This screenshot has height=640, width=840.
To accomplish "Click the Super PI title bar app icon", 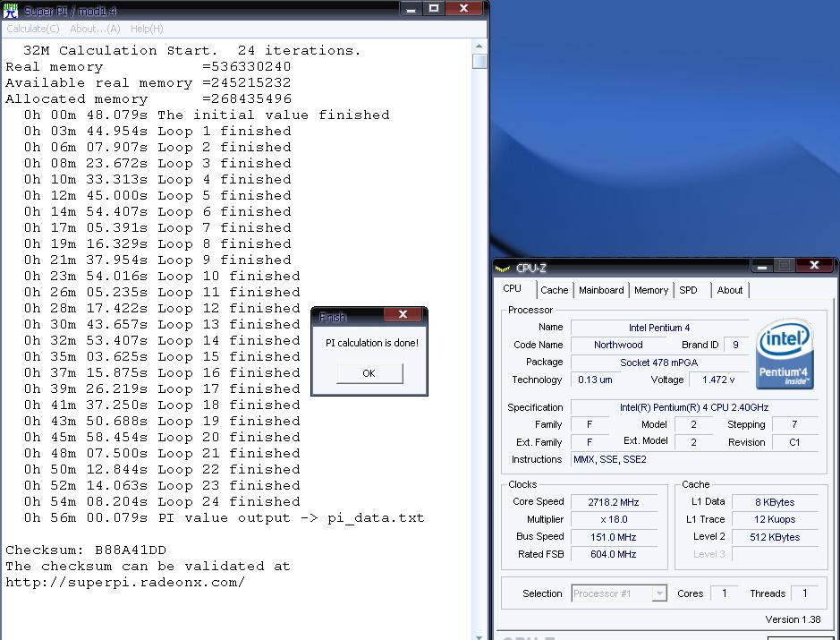I will coord(10,10).
